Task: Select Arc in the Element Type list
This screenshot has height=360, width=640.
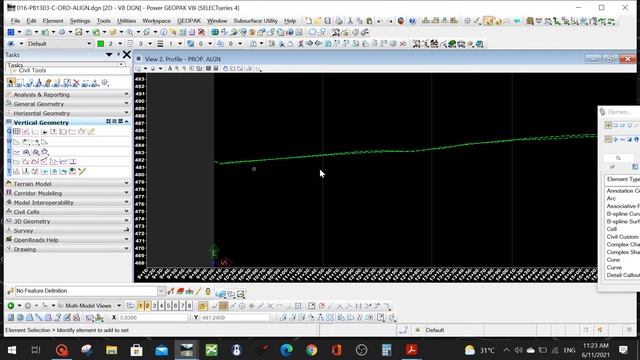Action: (611, 198)
